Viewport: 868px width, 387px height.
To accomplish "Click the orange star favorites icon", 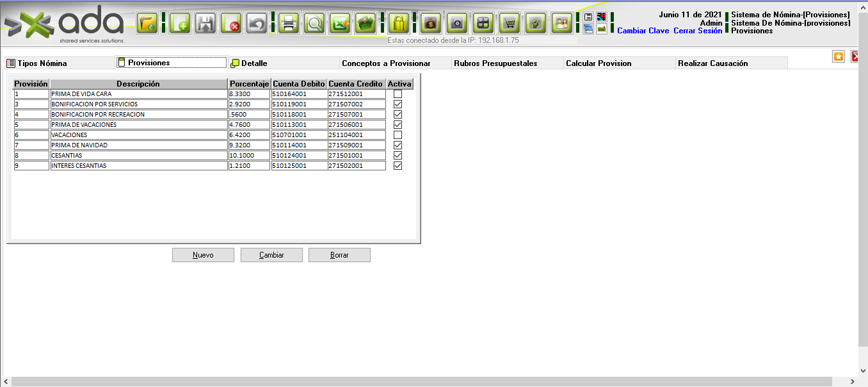I will (839, 56).
